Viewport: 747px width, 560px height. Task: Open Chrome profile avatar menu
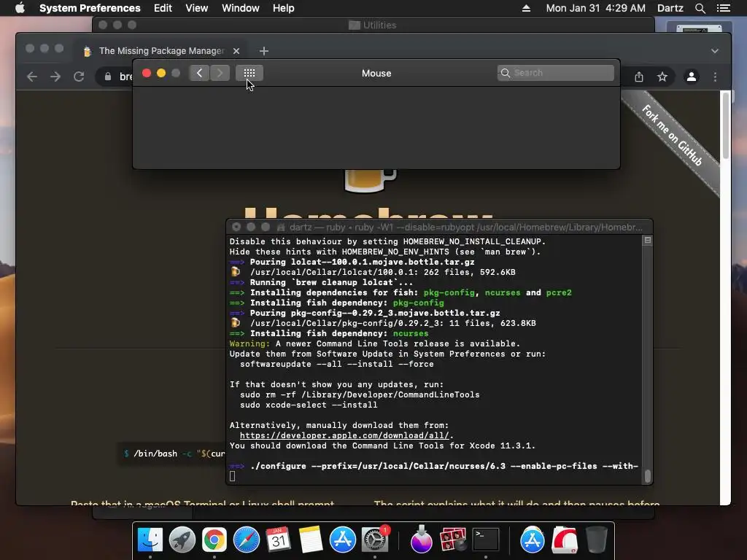[x=692, y=77]
